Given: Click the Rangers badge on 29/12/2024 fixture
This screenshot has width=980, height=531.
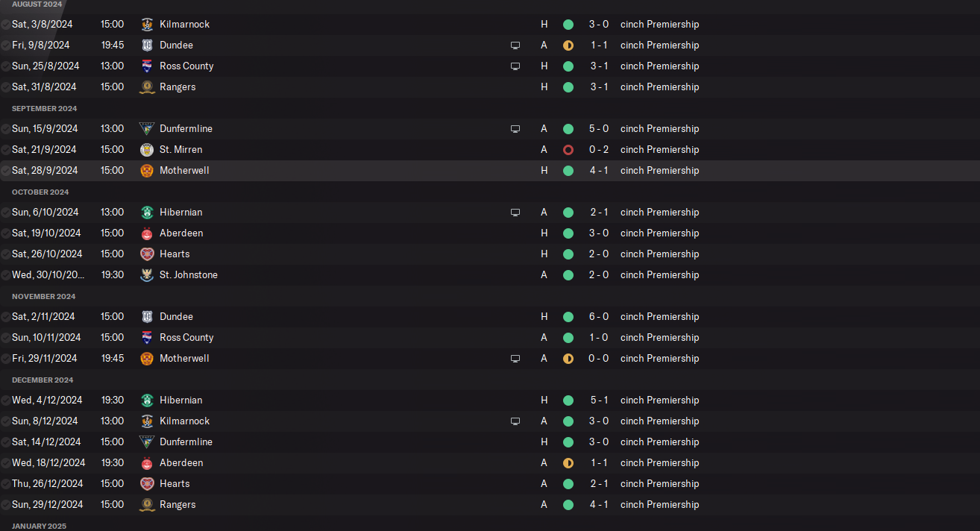Looking at the screenshot, I should 147,505.
